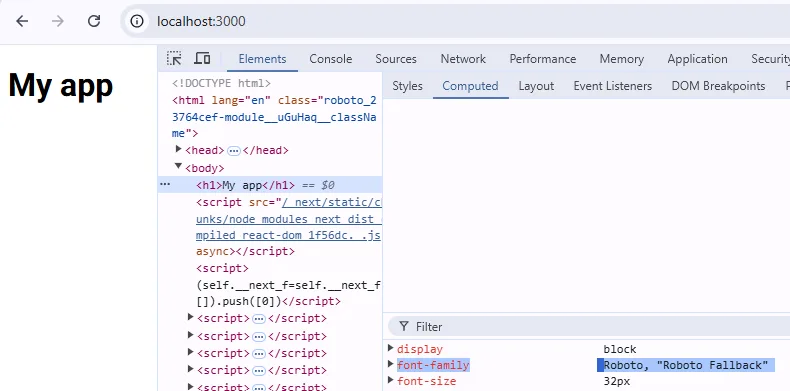Reload the page with the refresh icon
The height and width of the screenshot is (391, 790).
point(94,21)
